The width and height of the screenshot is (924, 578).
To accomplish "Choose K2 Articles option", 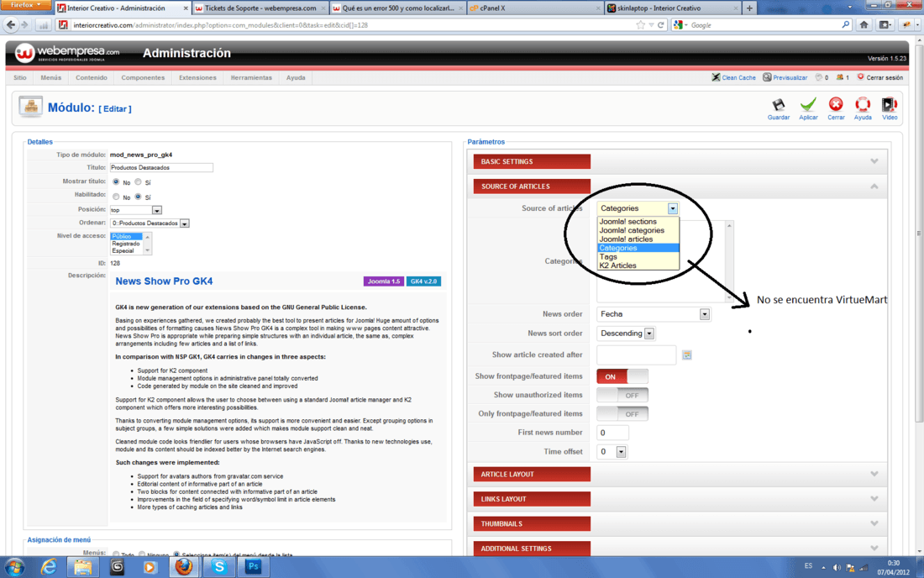I will (x=638, y=265).
